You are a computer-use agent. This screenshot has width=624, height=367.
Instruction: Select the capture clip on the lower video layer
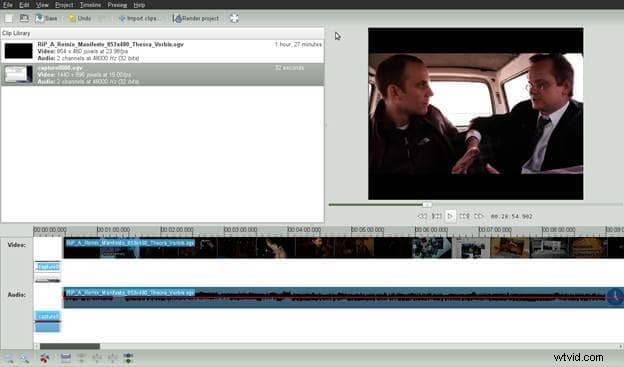pyautogui.click(x=47, y=271)
